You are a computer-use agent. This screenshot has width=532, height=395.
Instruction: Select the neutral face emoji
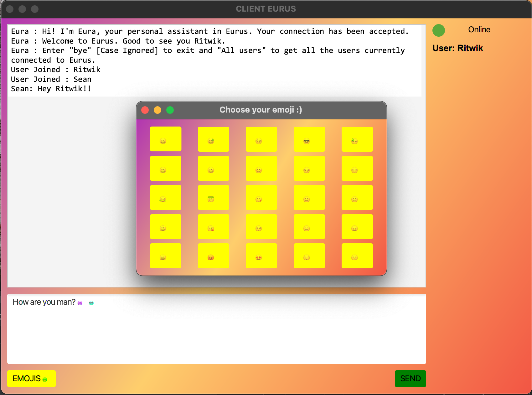(309, 197)
